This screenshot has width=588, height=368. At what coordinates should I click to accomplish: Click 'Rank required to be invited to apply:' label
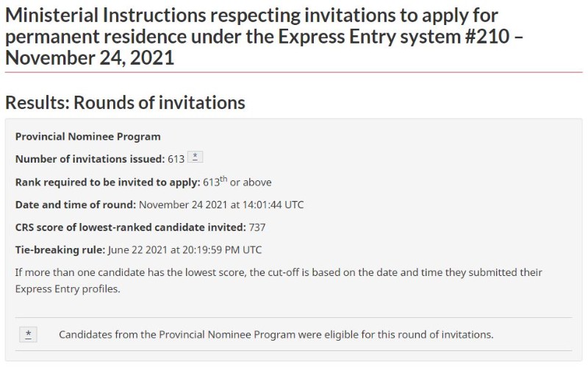[107, 182]
